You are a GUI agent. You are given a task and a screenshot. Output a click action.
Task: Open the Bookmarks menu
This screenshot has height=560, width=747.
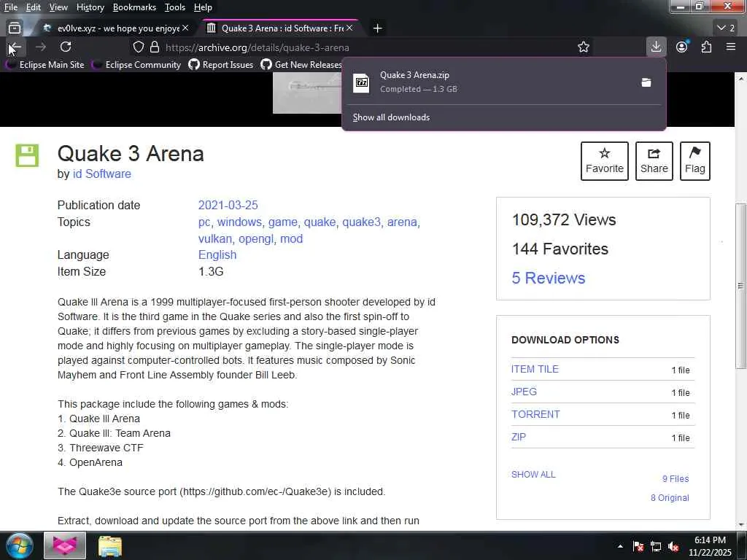tap(134, 7)
